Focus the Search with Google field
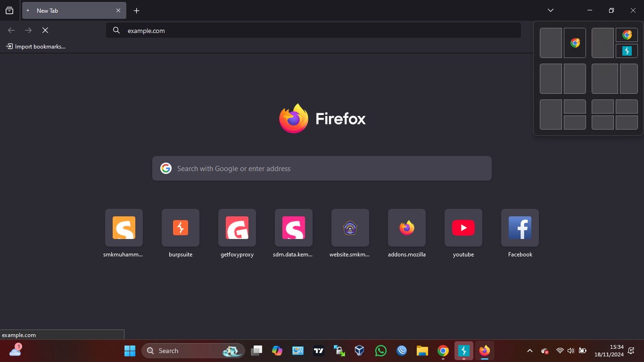 coord(322,168)
